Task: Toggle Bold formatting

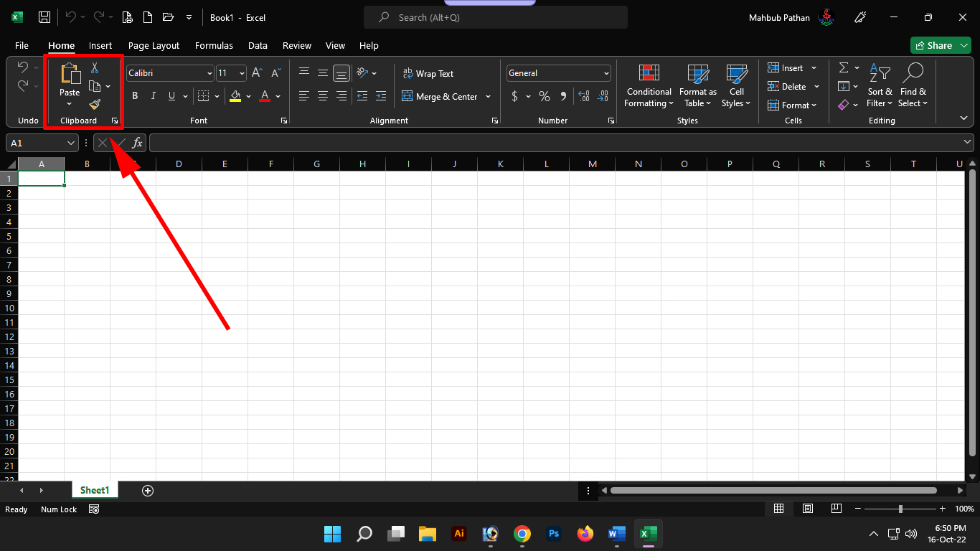Action: pos(134,96)
